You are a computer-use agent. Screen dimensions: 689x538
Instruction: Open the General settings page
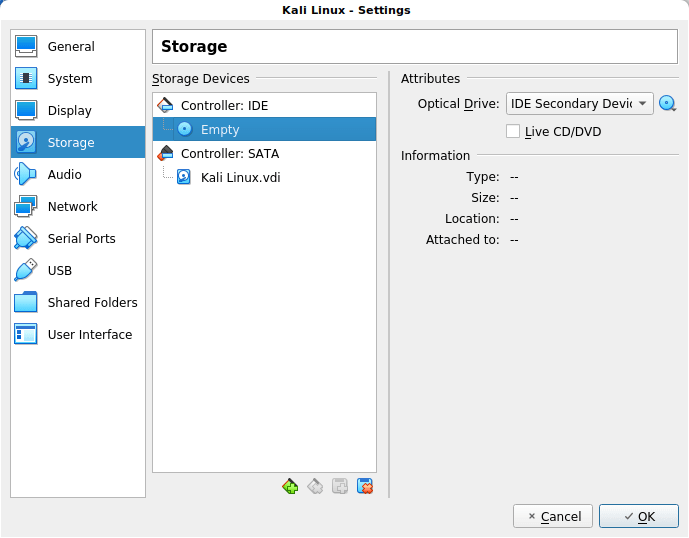pos(78,46)
